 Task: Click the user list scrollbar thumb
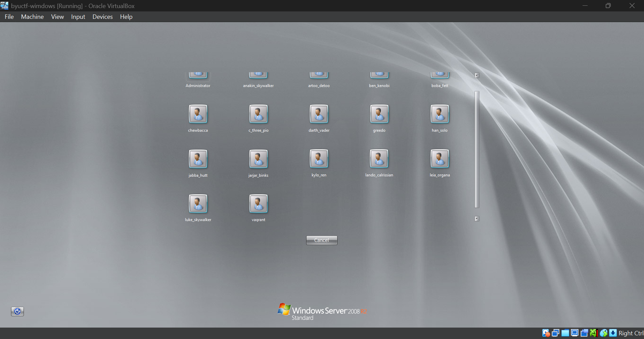tap(477, 150)
